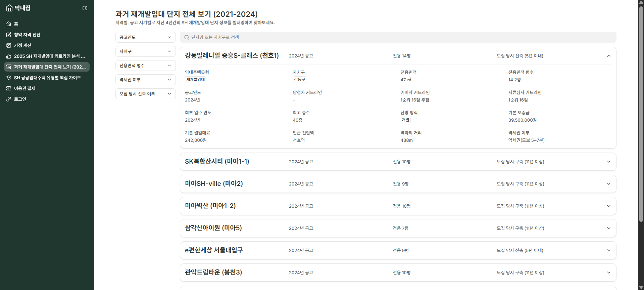Viewport: 644px width, 290px height.
Task: Expand the 삼각산아이원 (미아5) card chevron
Action: point(608,228)
